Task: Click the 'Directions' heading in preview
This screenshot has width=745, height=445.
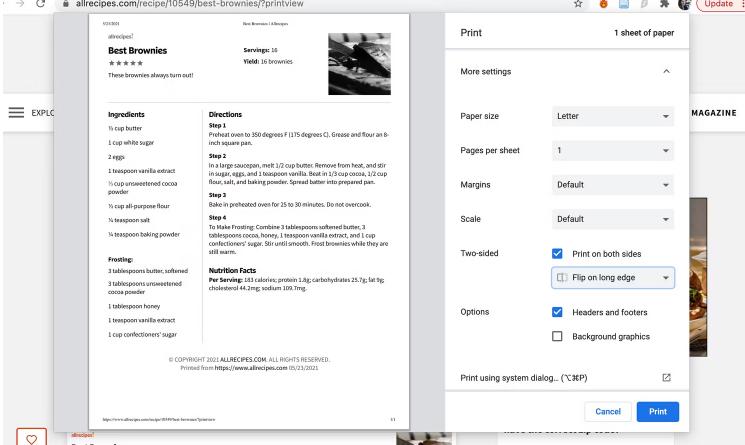Action: coord(225,114)
